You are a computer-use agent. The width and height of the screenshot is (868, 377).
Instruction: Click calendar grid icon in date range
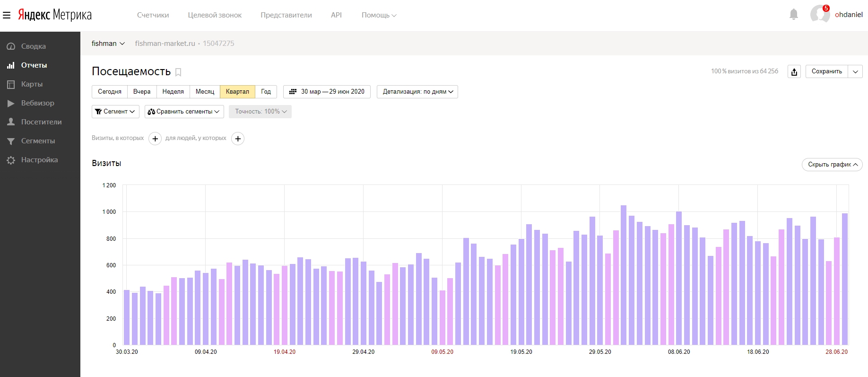coord(293,92)
